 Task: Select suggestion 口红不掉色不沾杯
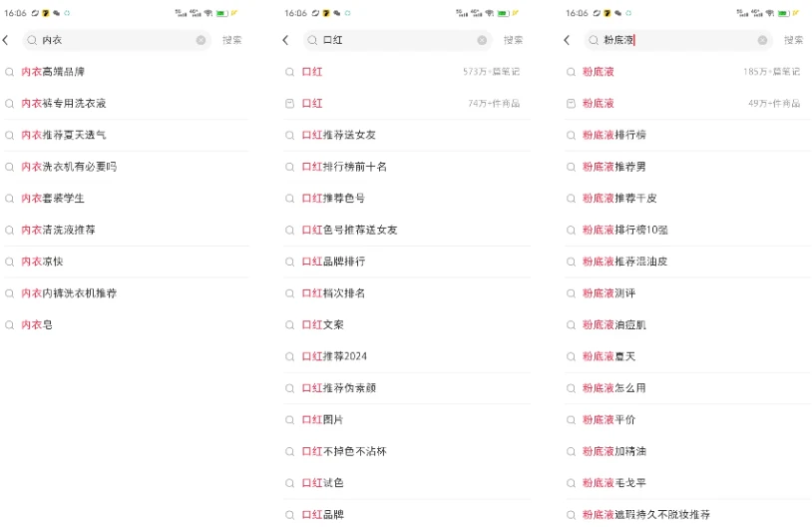pos(344,451)
